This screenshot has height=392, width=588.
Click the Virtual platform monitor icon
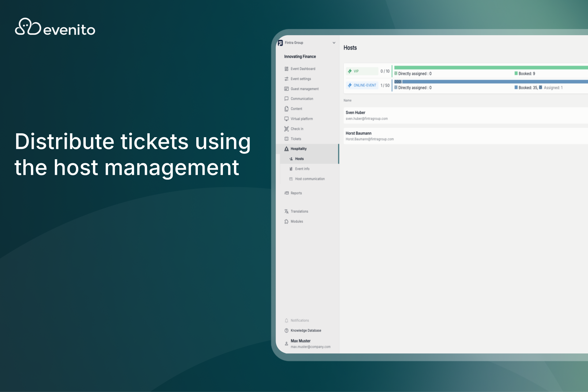[x=286, y=119]
